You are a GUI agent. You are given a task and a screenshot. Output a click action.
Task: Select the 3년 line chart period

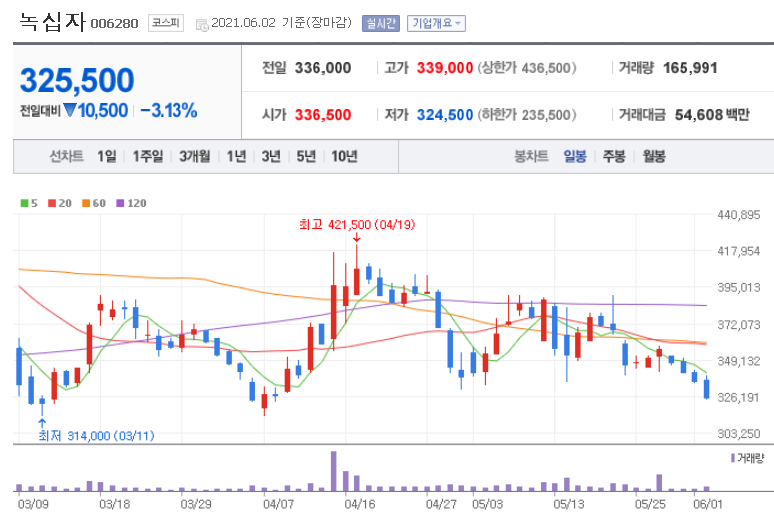tap(271, 156)
